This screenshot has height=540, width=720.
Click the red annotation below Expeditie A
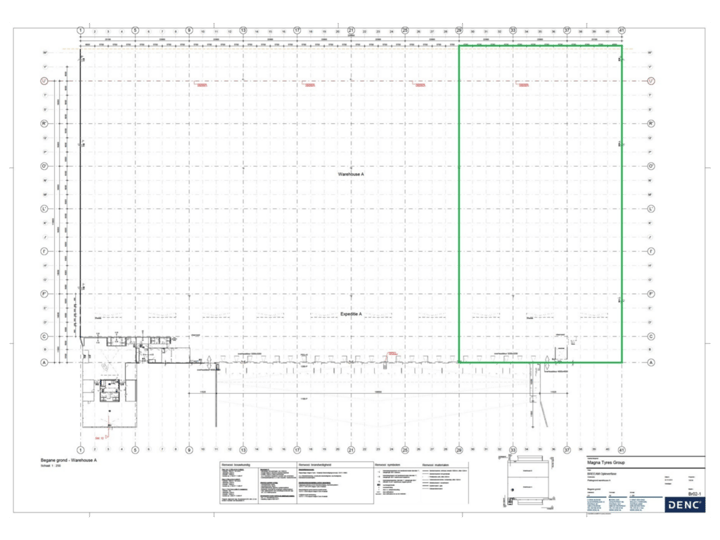click(393, 354)
